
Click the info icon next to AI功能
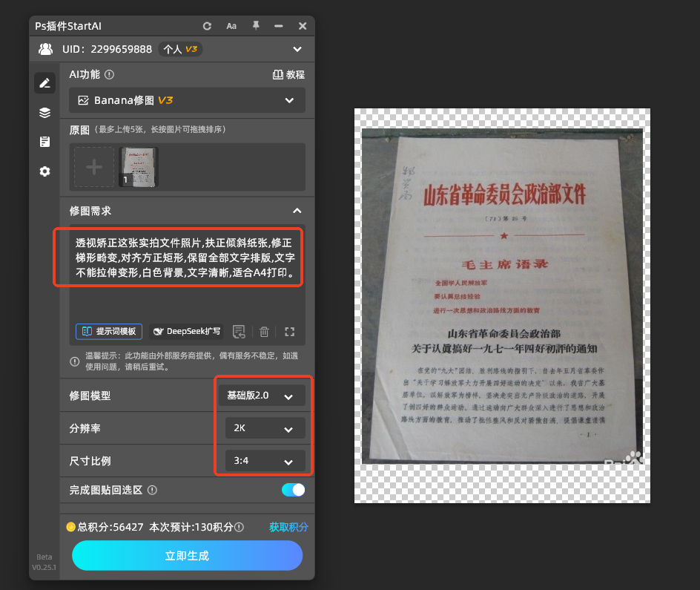click(110, 75)
